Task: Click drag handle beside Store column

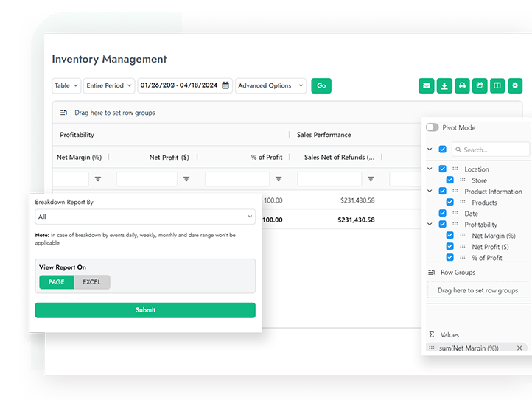Action: click(463, 180)
